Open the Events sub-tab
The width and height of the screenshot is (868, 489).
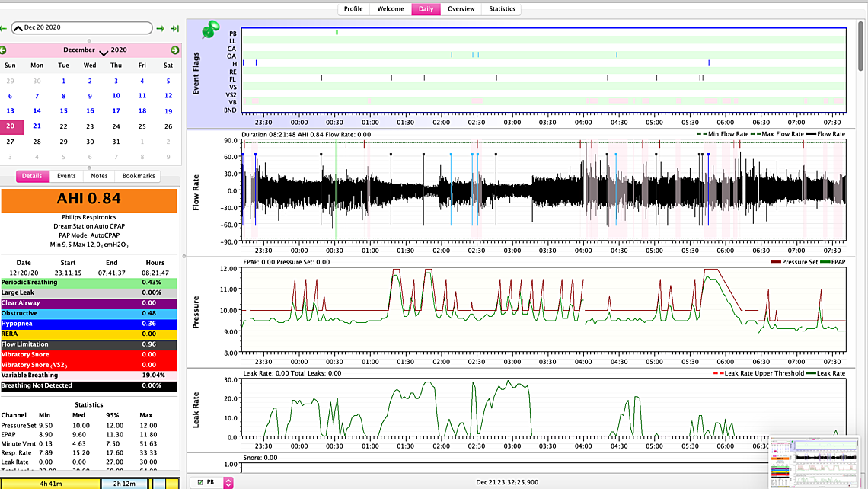point(66,176)
